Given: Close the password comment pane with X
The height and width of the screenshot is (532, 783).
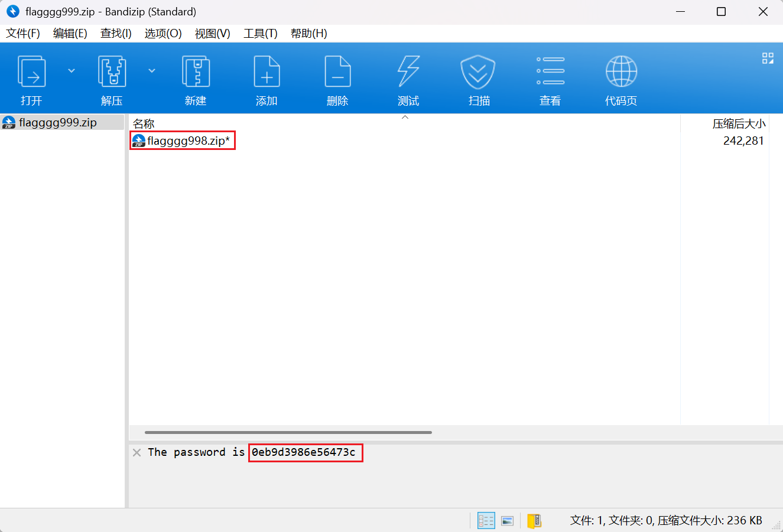Looking at the screenshot, I should pyautogui.click(x=137, y=452).
